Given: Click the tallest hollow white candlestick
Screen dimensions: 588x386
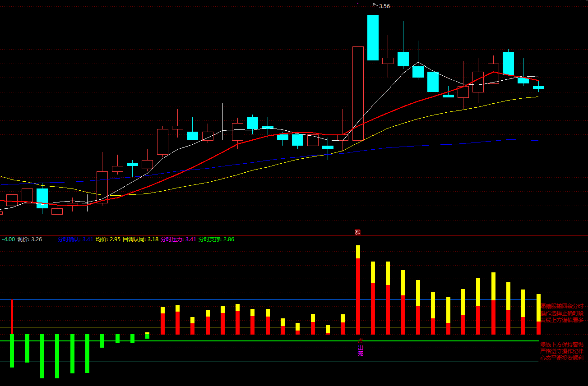Looking at the screenshot, I should pos(358,93).
